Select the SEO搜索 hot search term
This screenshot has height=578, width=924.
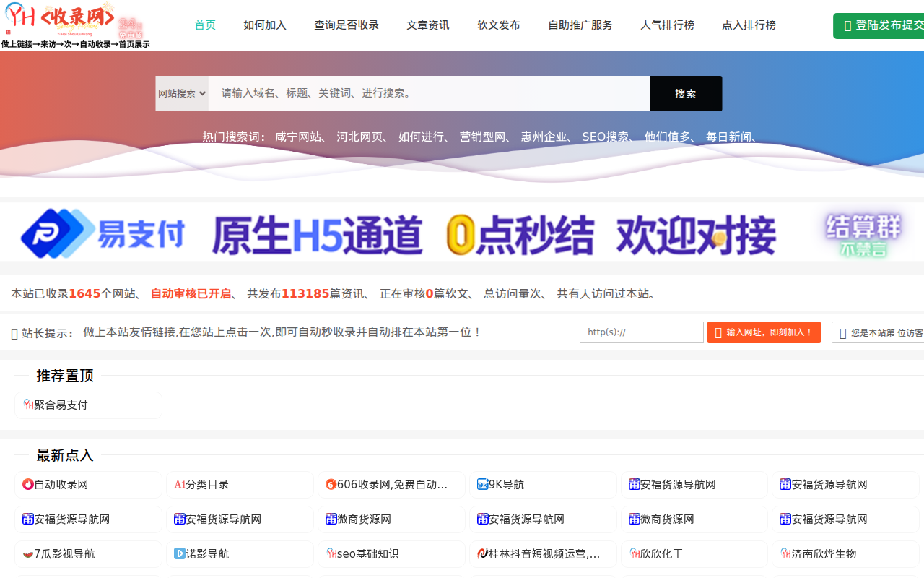coord(605,137)
